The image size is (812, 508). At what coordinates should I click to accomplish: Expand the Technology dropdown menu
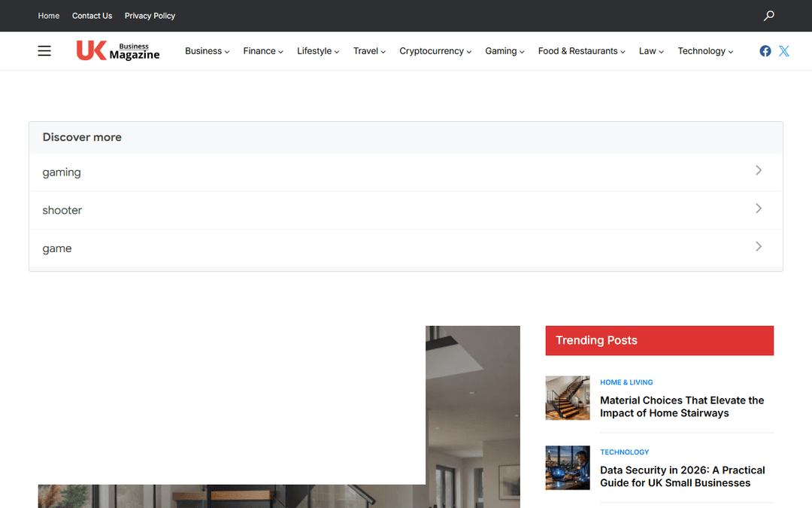click(x=705, y=51)
